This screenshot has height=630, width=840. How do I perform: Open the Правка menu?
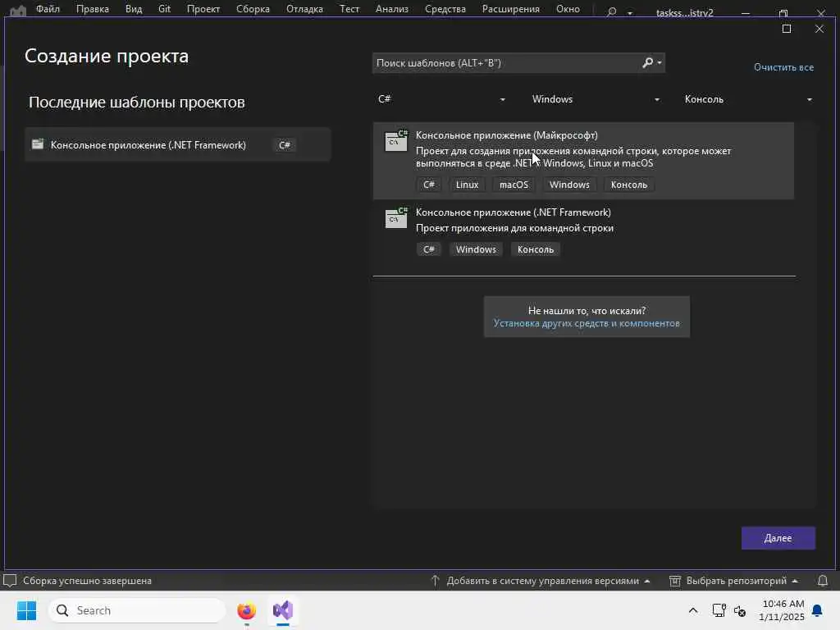[92, 9]
